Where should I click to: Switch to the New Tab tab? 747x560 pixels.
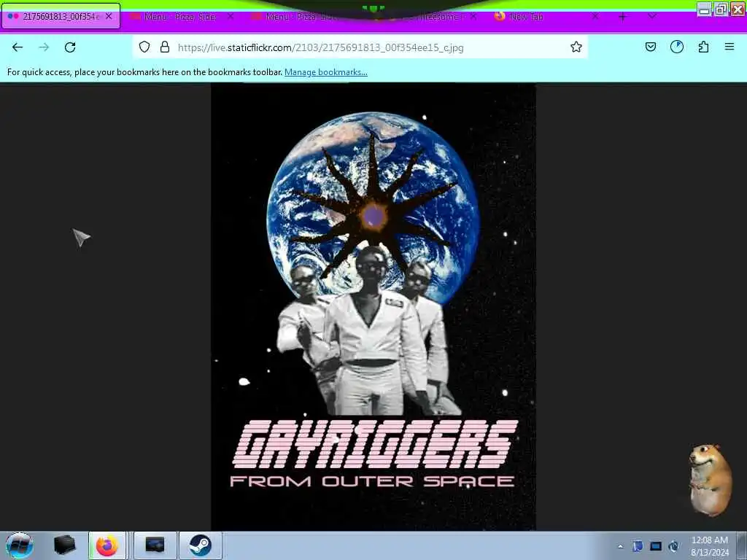pos(546,17)
